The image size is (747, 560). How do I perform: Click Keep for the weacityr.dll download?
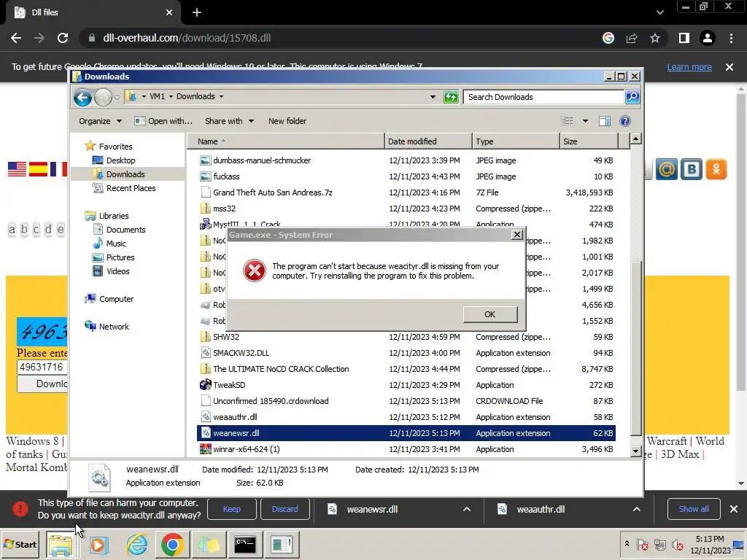[x=232, y=509]
